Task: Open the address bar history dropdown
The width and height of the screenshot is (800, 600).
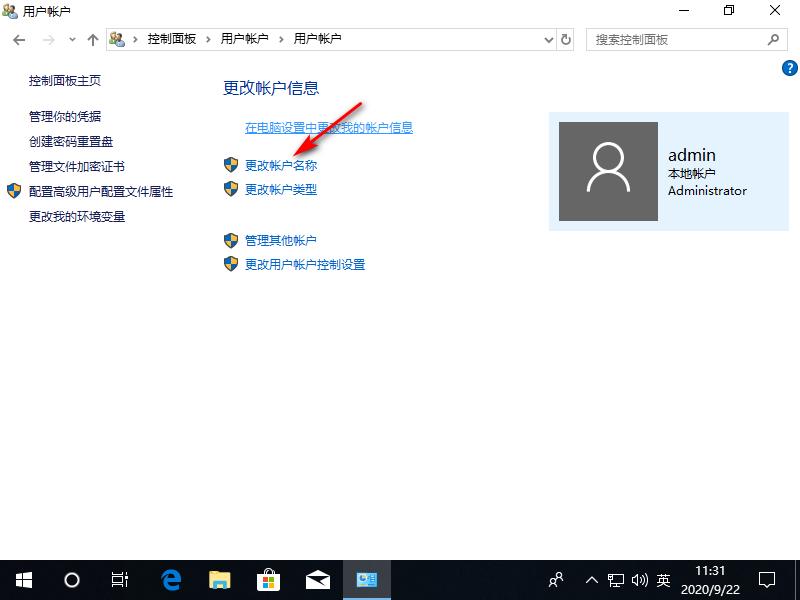Action: pyautogui.click(x=547, y=40)
